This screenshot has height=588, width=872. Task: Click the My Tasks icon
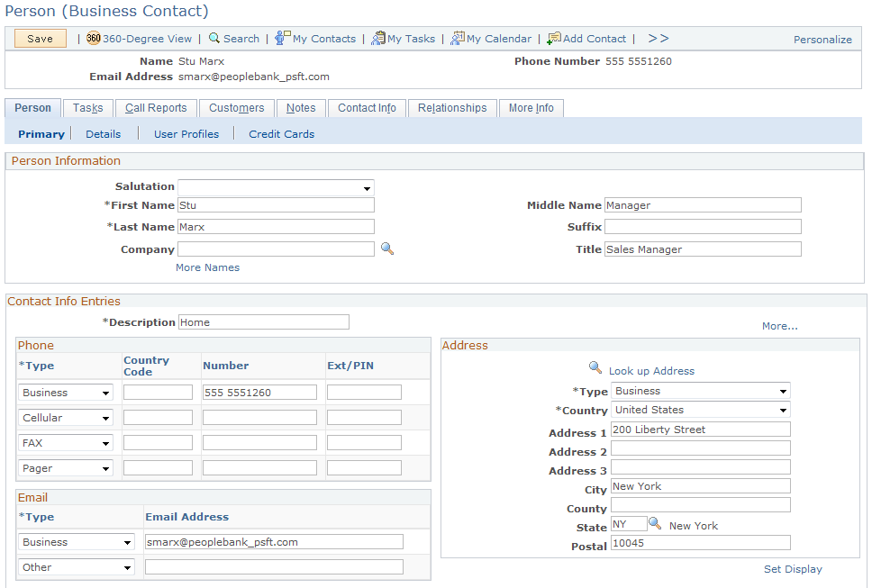[x=378, y=38]
